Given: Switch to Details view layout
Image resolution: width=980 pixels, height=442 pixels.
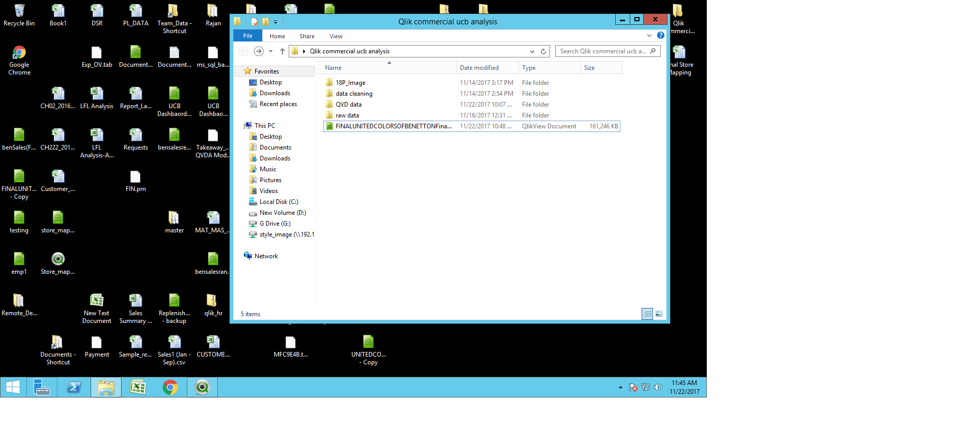Looking at the screenshot, I should click(647, 314).
